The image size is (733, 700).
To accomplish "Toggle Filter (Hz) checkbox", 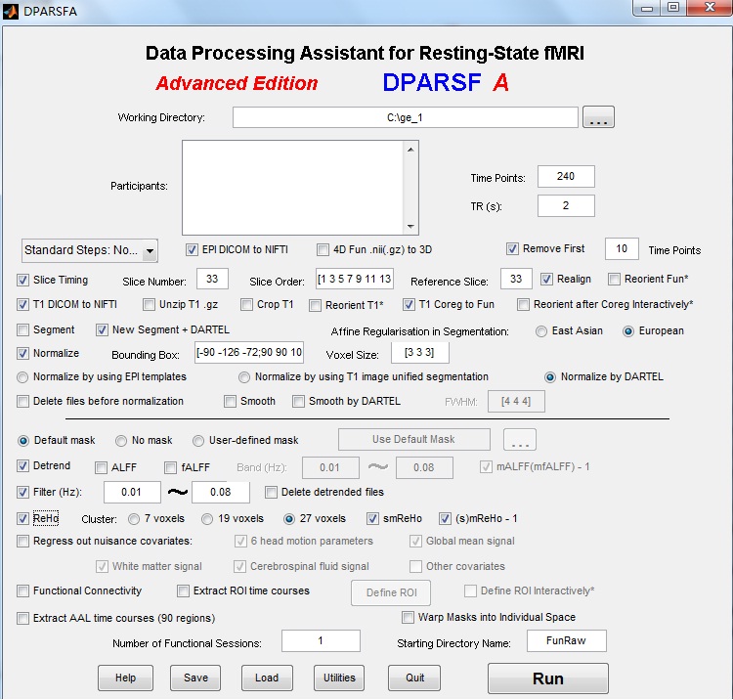I will (x=22, y=492).
